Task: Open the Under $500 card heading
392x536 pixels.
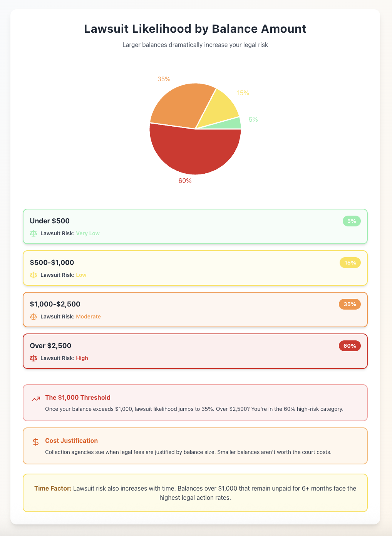Action: [50, 221]
